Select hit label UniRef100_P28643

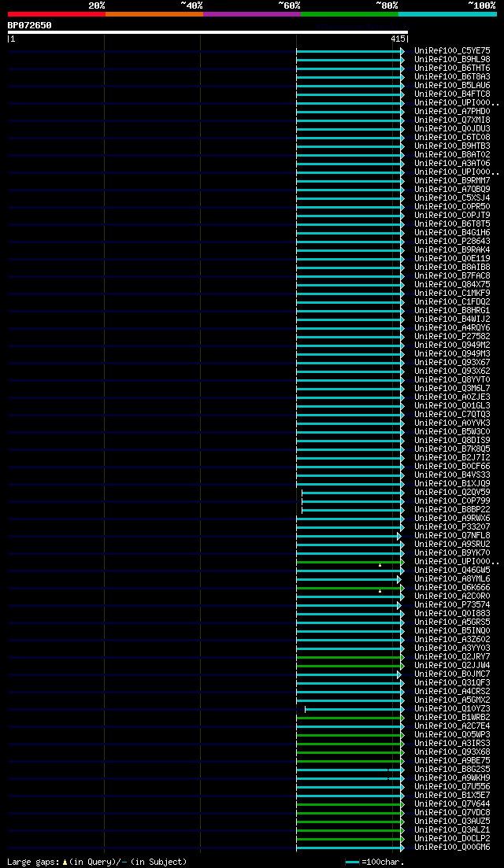452,241
